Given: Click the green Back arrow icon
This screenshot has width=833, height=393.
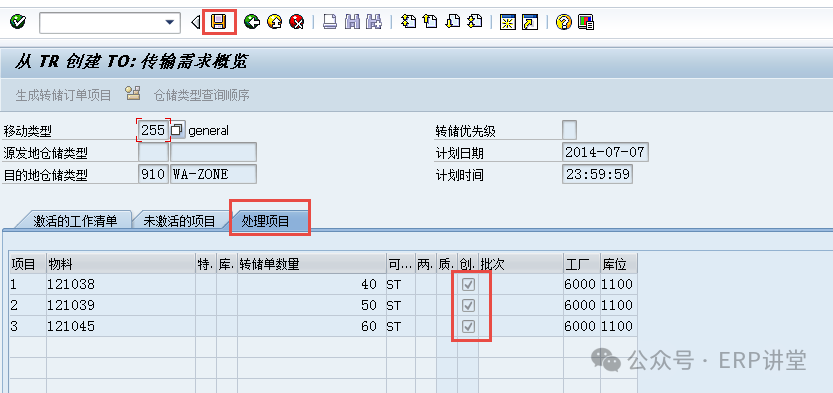Looking at the screenshot, I should click(251, 22).
